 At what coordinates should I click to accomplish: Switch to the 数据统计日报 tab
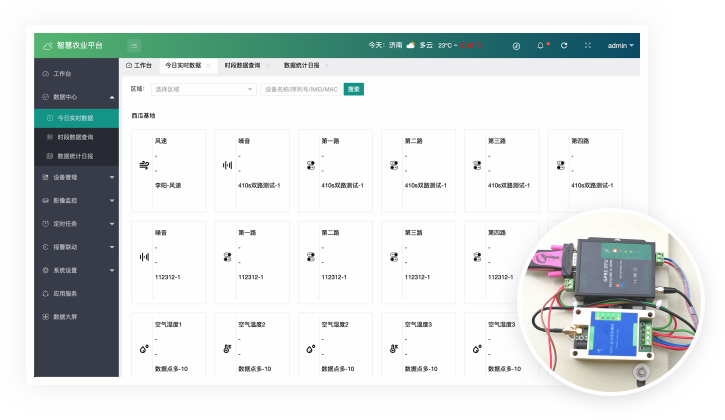pyautogui.click(x=301, y=65)
